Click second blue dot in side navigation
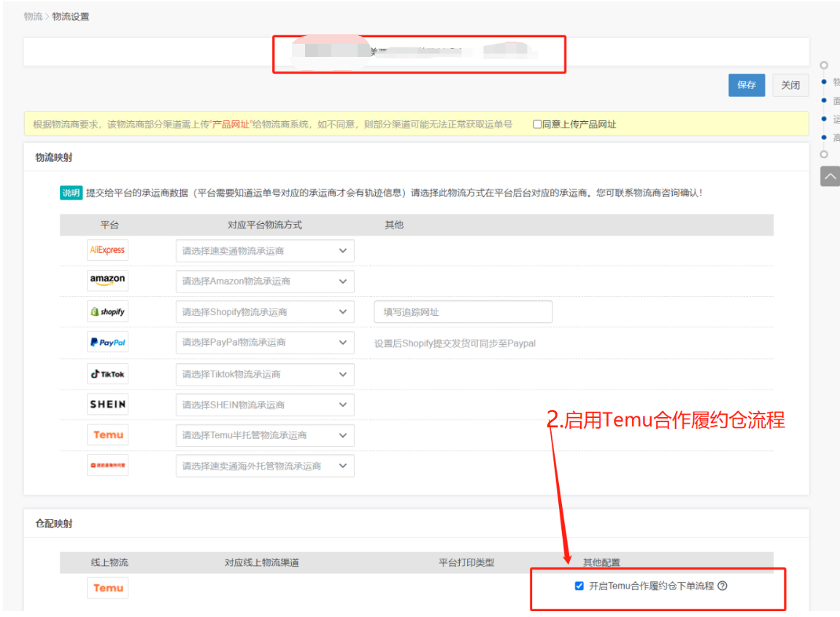 tap(824, 101)
